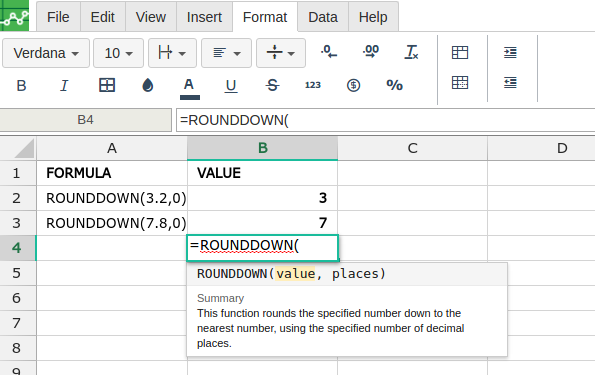Click the VALUE header cell
The width and height of the screenshot is (595, 375).
pos(263,173)
